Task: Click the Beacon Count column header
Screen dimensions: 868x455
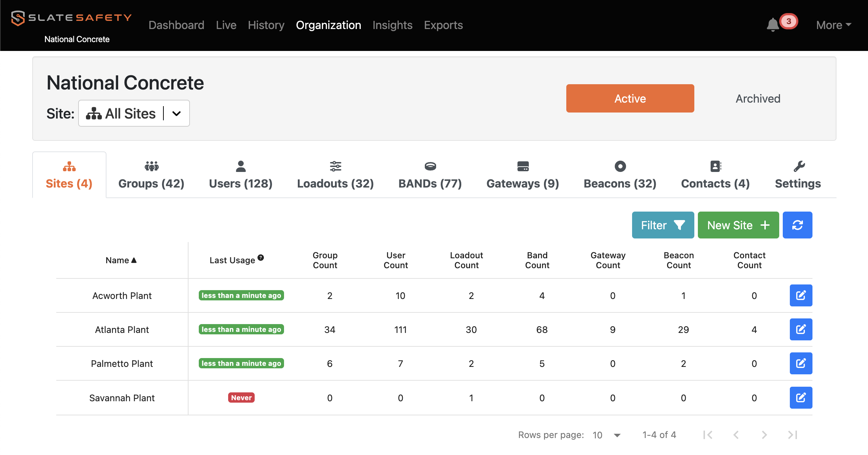Action: point(679,260)
